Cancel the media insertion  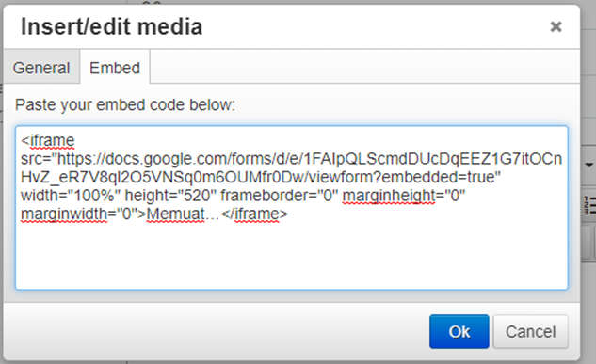530,331
